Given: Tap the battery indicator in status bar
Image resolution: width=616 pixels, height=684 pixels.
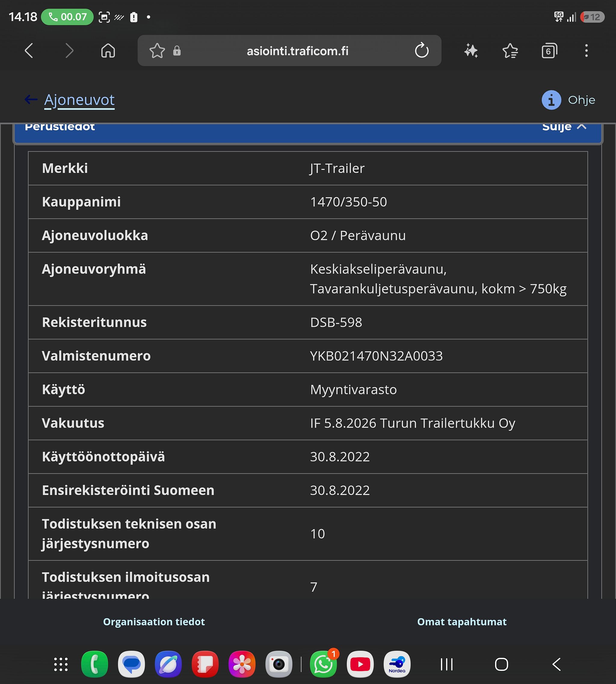Looking at the screenshot, I should click(x=592, y=17).
